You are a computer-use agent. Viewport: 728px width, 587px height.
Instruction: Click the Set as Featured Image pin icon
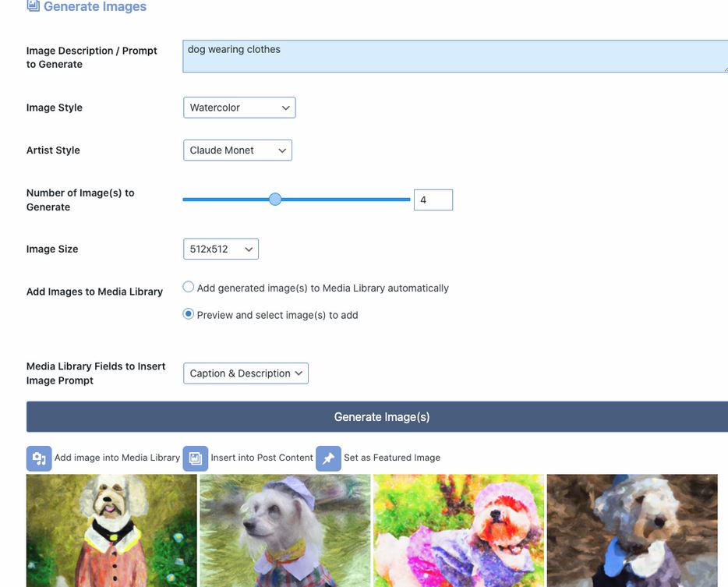tap(328, 458)
